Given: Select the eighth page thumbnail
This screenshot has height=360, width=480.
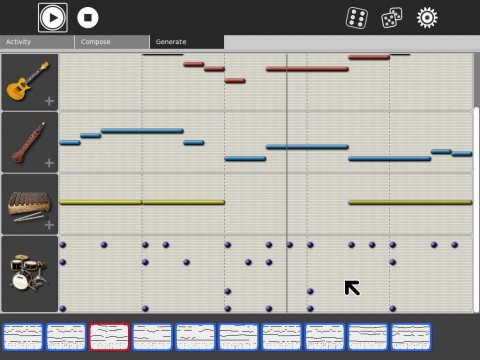Looking at the screenshot, I should point(325,337).
